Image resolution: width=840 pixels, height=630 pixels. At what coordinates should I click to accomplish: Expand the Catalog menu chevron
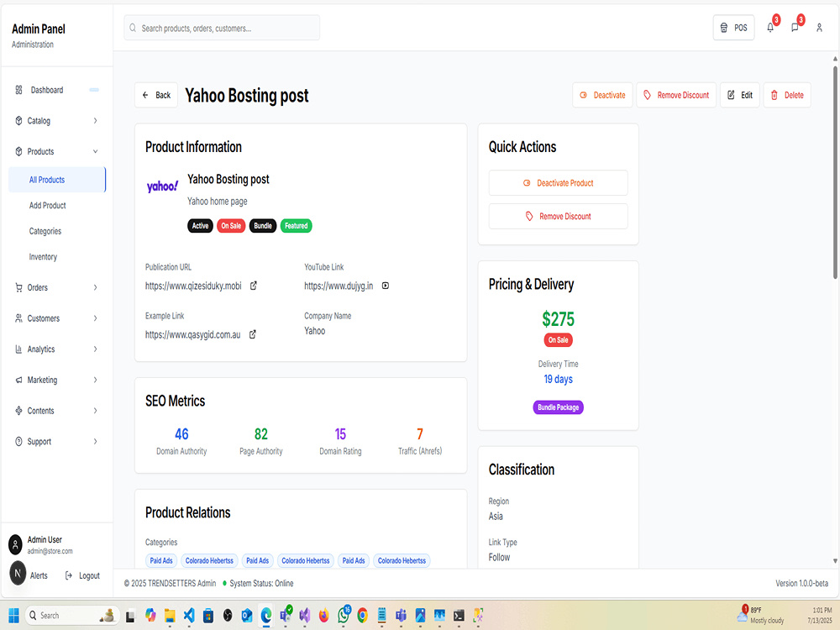pos(96,121)
